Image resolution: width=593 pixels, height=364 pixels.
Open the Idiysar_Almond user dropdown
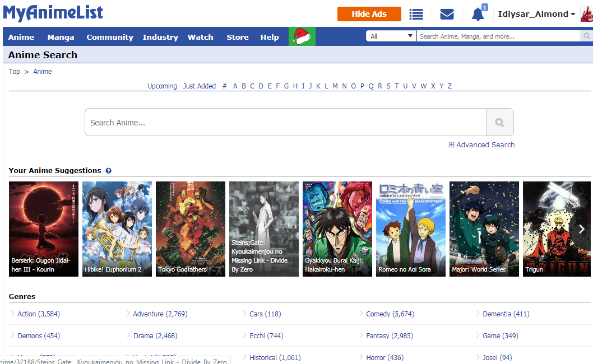coord(536,14)
